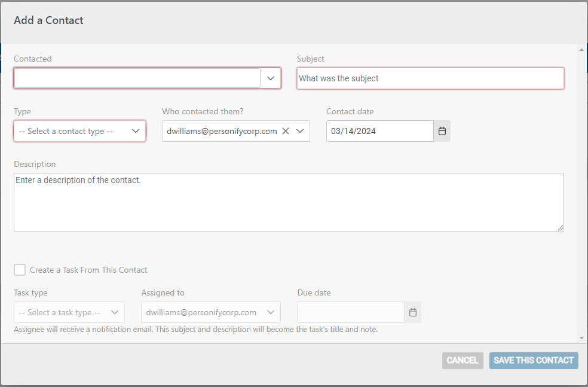Open the Due date calendar icon
Image resolution: width=588 pixels, height=387 pixels.
point(413,312)
